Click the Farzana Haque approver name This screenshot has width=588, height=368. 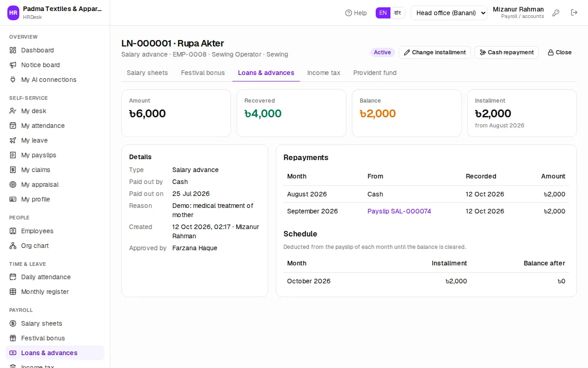click(195, 248)
